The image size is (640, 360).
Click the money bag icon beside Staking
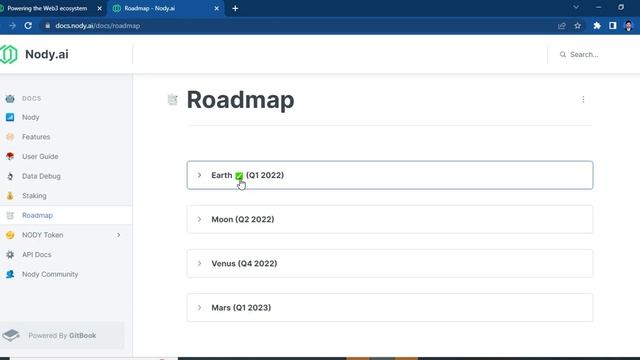[10, 196]
